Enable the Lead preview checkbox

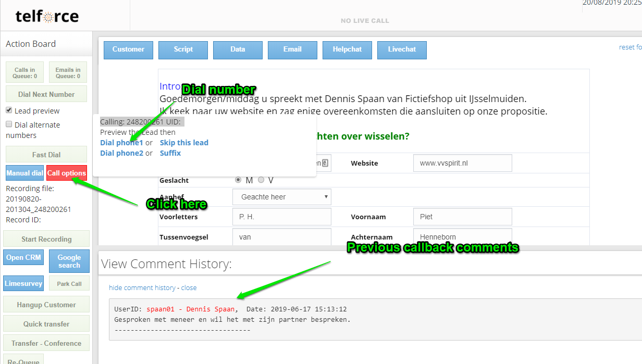[9, 110]
